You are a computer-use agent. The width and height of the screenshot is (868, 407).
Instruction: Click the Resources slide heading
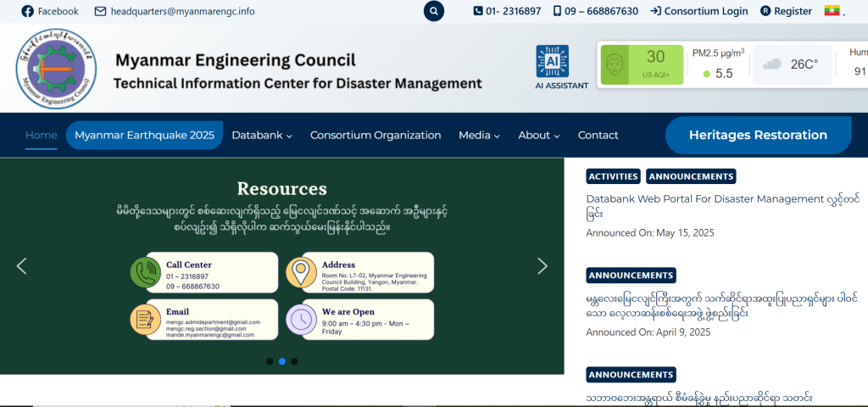click(281, 189)
